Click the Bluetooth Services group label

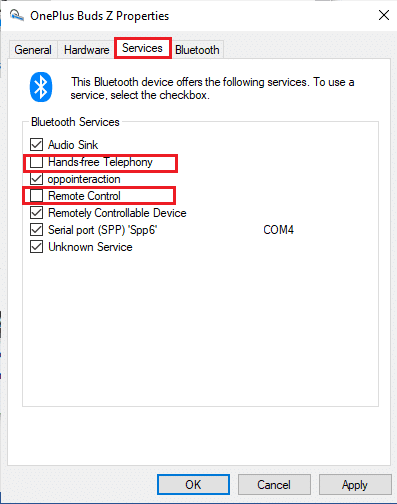[x=75, y=122]
